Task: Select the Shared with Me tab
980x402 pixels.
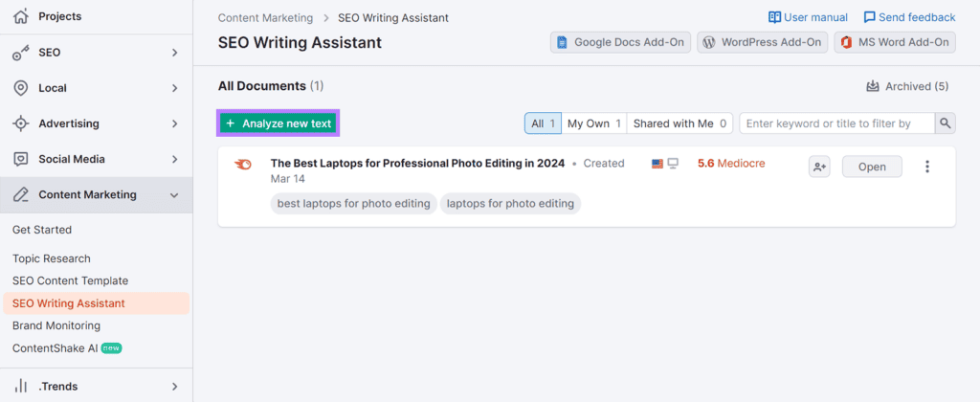Action: point(680,123)
